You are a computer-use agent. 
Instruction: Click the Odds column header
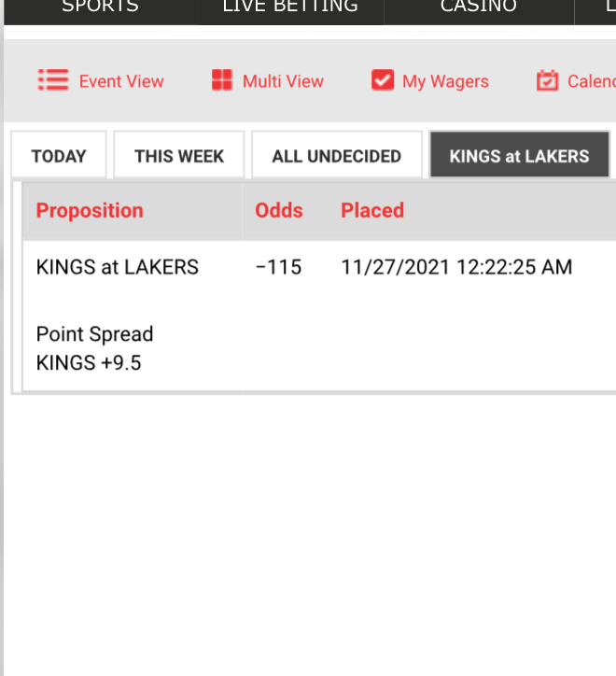pyautogui.click(x=279, y=210)
